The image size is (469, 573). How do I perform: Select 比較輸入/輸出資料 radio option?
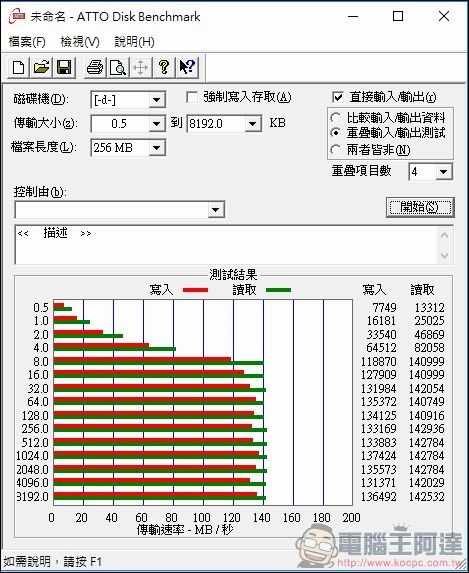pos(335,118)
